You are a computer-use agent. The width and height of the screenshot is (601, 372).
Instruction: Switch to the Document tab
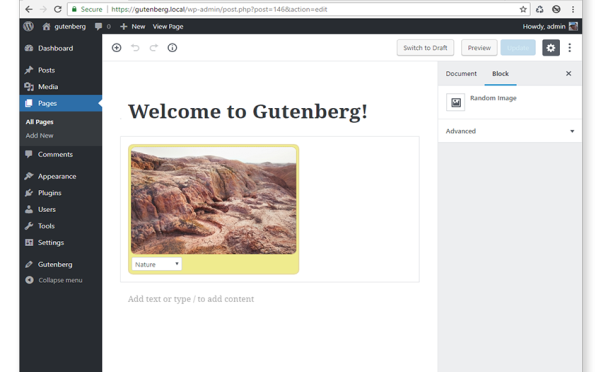point(461,74)
